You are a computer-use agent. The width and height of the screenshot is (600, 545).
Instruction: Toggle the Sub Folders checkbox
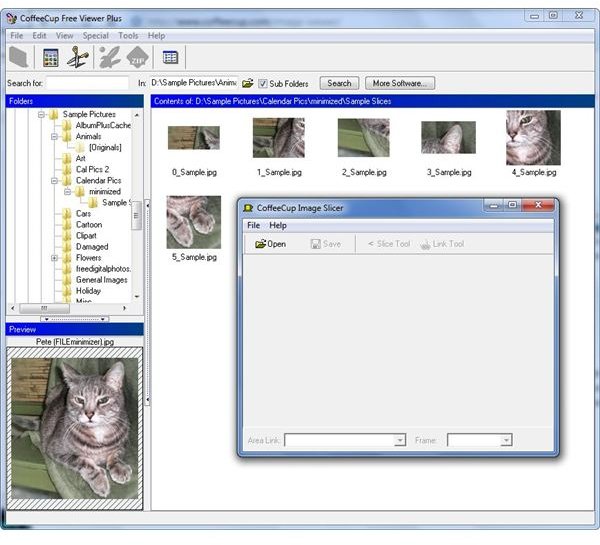[262, 83]
